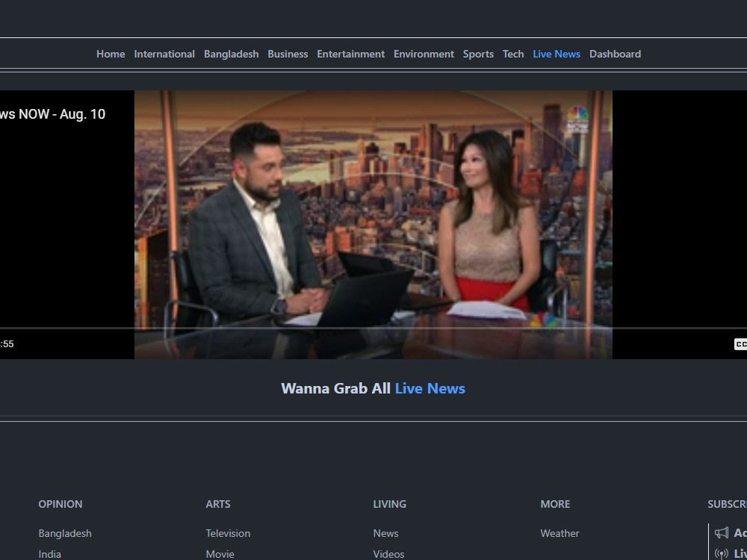Seek on the video progress bar
This screenshot has height=560, width=747.
point(373,328)
